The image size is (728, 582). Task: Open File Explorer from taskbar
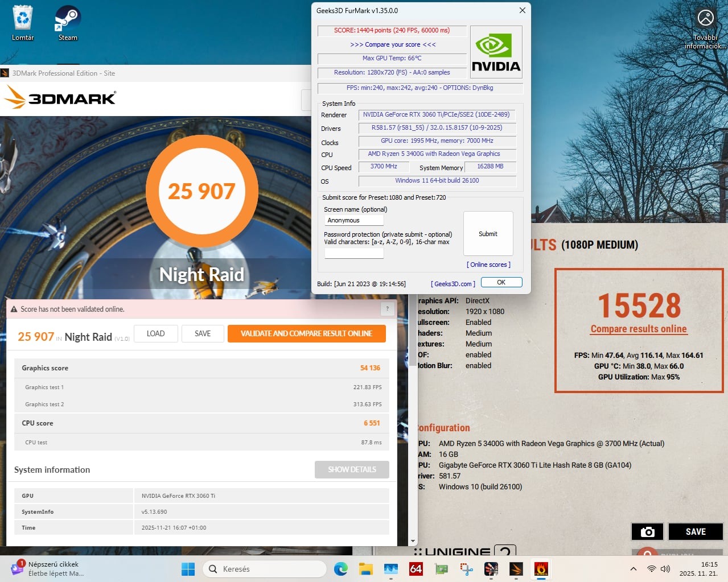pyautogui.click(x=365, y=569)
